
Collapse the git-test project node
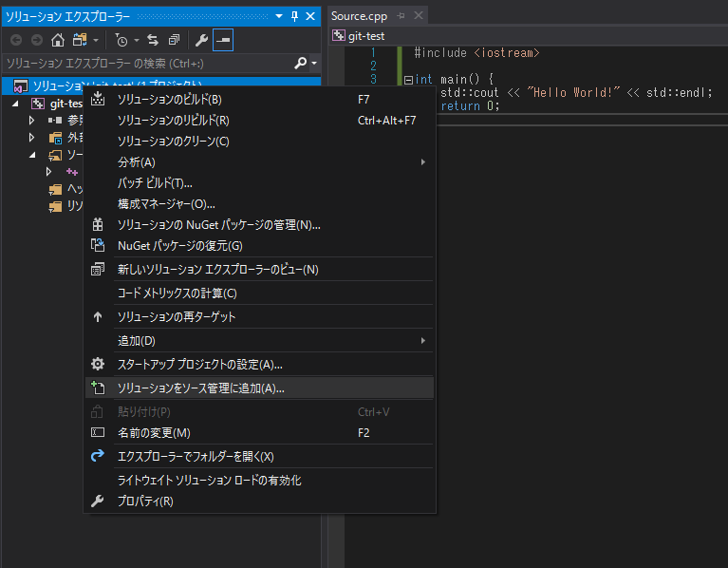[15, 104]
